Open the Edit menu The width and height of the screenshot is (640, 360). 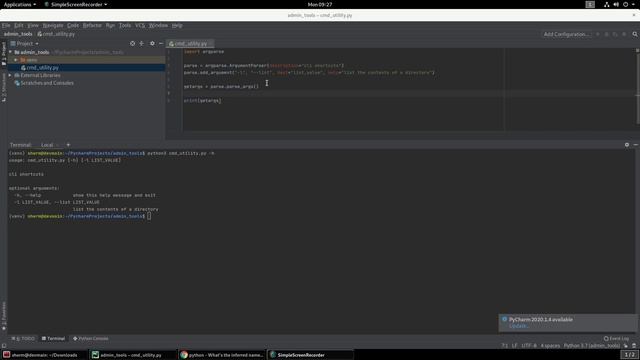[19, 25]
